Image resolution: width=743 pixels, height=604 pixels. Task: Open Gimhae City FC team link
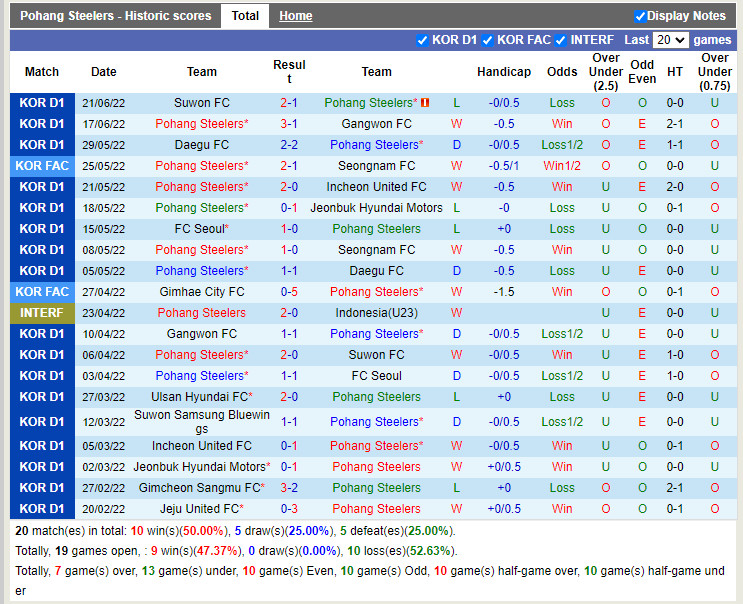point(201,292)
